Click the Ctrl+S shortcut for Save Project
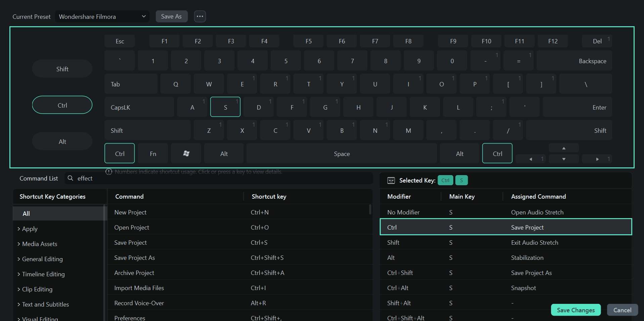Image resolution: width=644 pixels, height=321 pixels. click(x=259, y=242)
